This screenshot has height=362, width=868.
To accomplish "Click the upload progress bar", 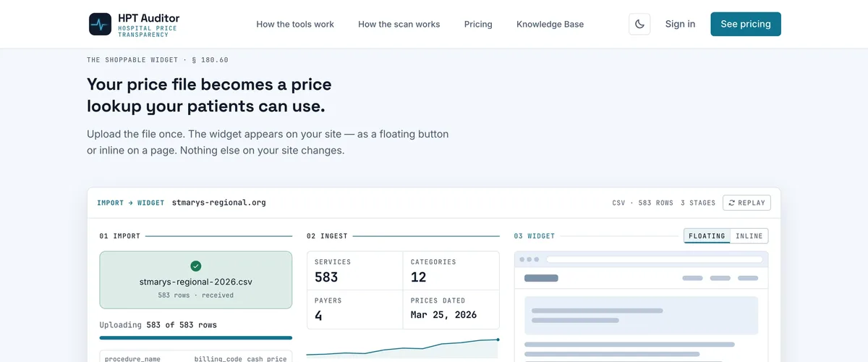I will click(x=196, y=337).
